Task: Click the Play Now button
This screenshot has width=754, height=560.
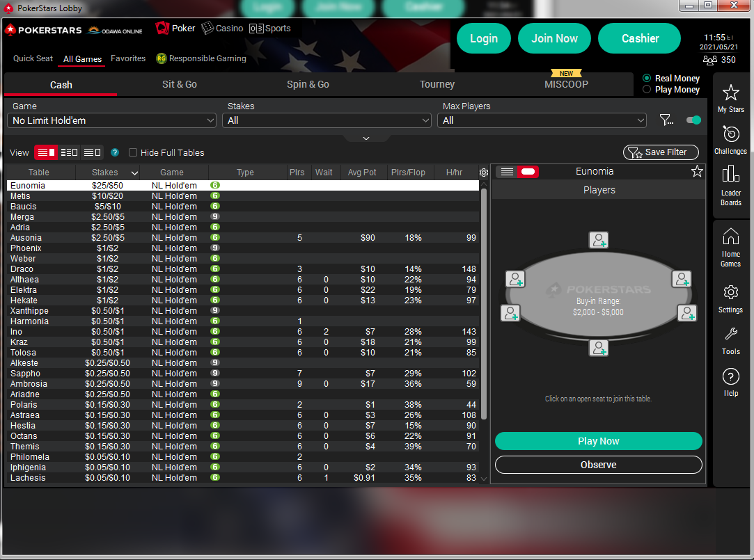Action: pos(598,441)
